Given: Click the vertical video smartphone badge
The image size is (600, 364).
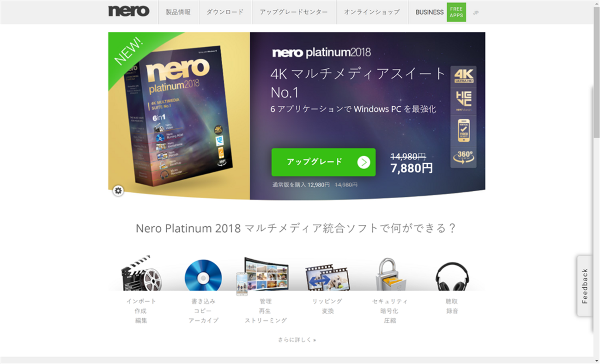Looking at the screenshot, I should (463, 131).
